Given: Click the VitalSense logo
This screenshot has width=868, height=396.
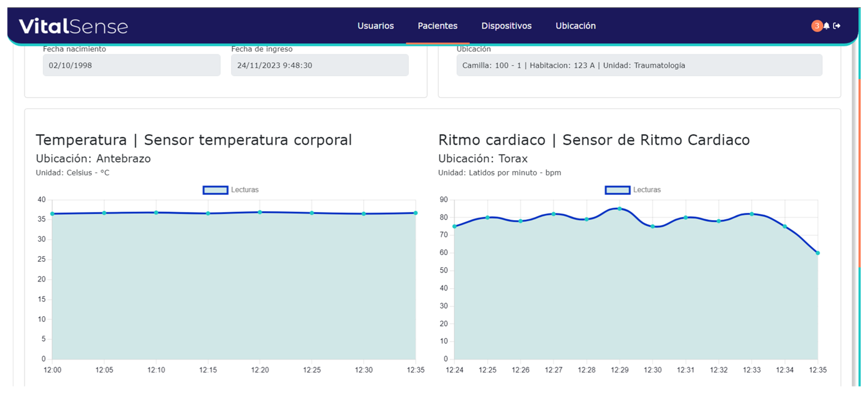Looking at the screenshot, I should coord(73,26).
